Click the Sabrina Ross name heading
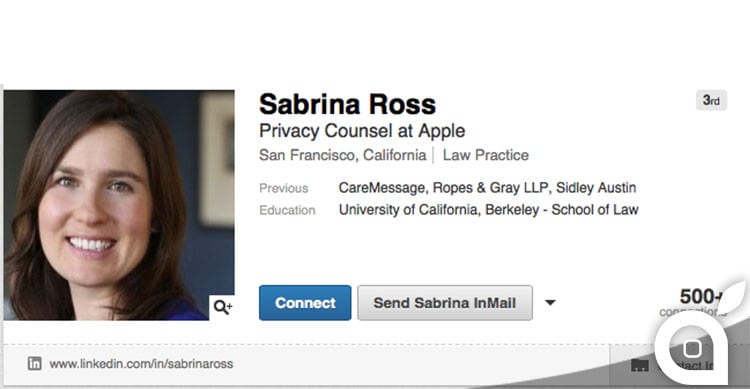 [348, 104]
